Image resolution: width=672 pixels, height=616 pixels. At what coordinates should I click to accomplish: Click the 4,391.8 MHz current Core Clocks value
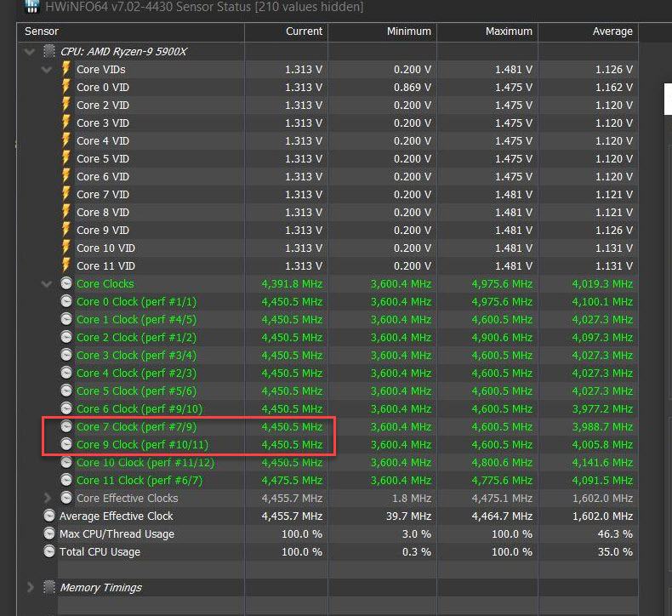(x=292, y=284)
